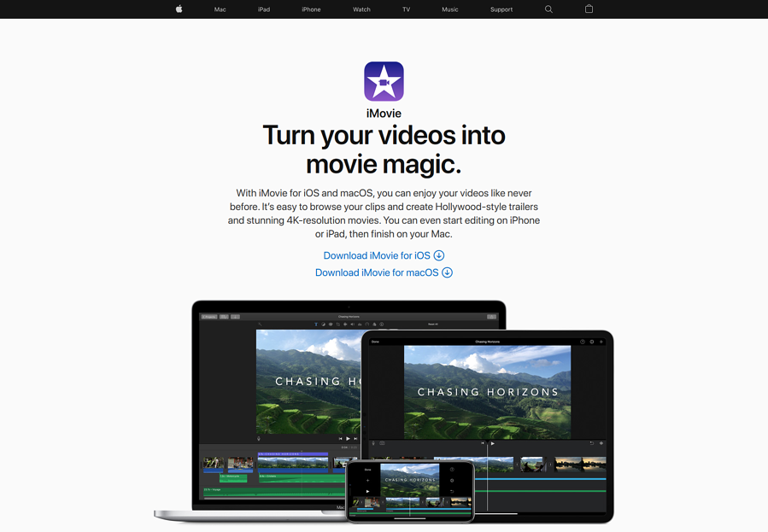The image size is (768, 532).
Task: Click the purple iMovie star app icon
Action: [384, 81]
